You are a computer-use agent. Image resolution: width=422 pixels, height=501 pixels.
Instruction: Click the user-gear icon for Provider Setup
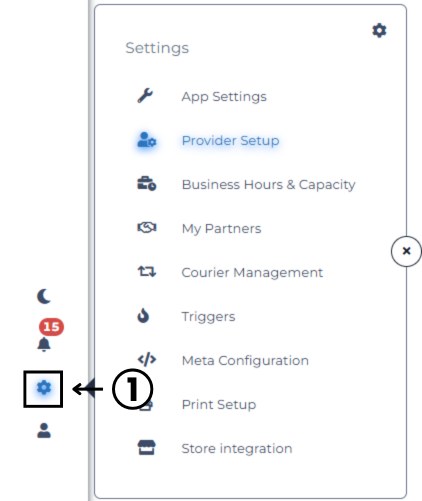pyautogui.click(x=147, y=140)
